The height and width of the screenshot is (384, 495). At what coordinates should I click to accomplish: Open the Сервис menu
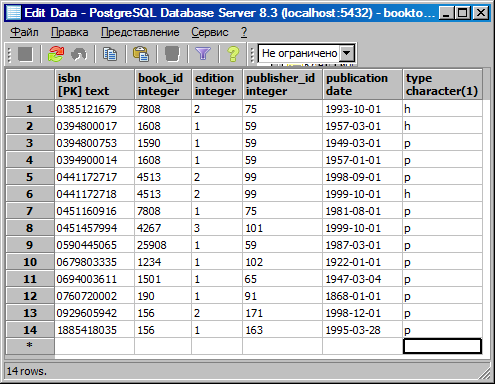(x=210, y=32)
